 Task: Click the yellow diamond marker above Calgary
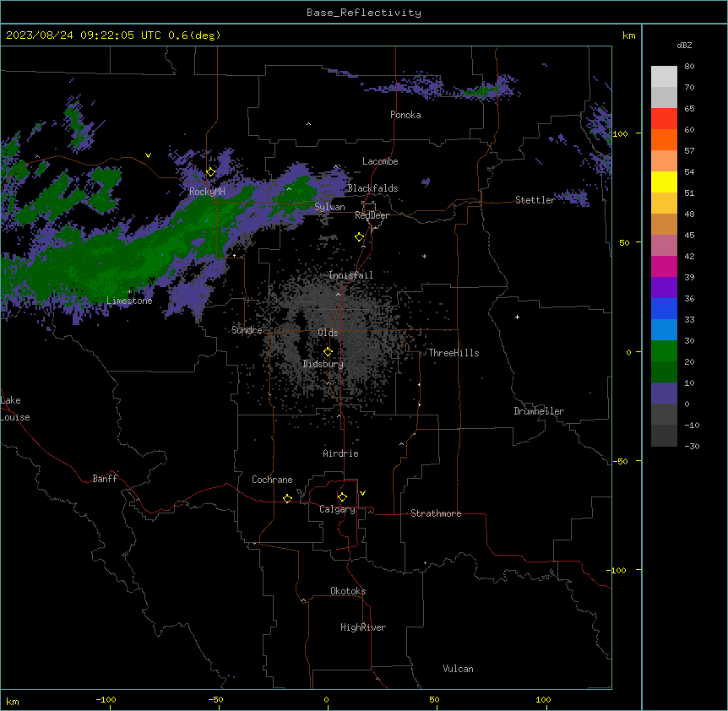[x=342, y=497]
